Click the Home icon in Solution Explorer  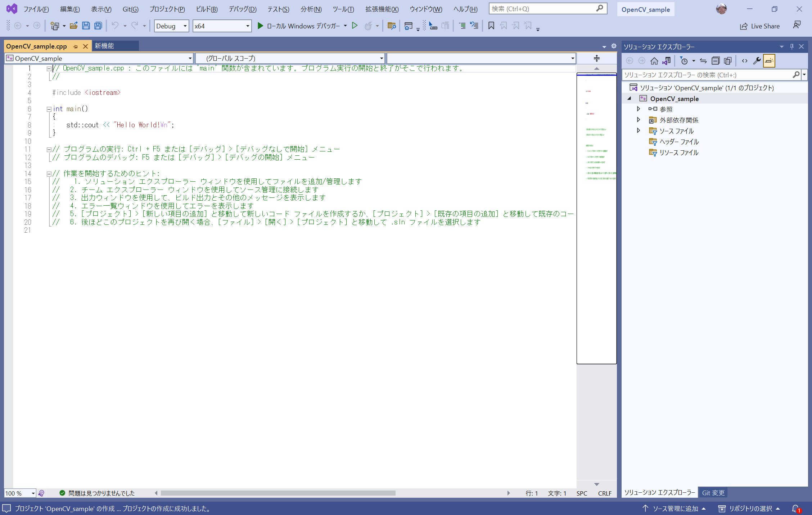click(654, 61)
